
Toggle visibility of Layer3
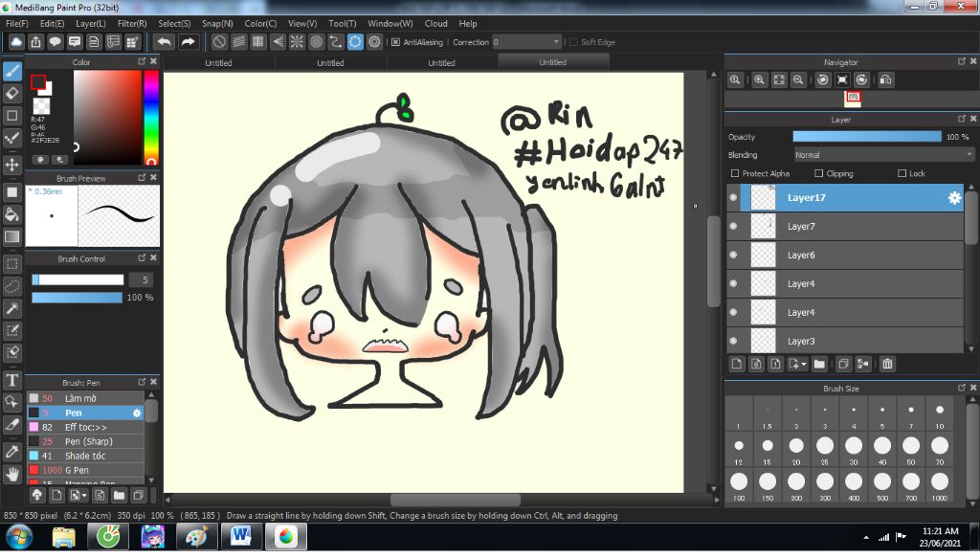pyautogui.click(x=734, y=341)
